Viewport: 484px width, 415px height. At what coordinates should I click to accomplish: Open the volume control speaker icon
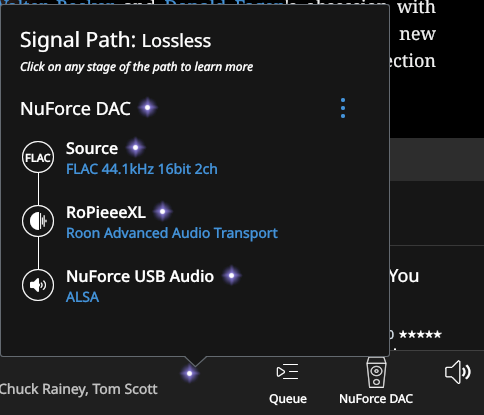point(458,372)
